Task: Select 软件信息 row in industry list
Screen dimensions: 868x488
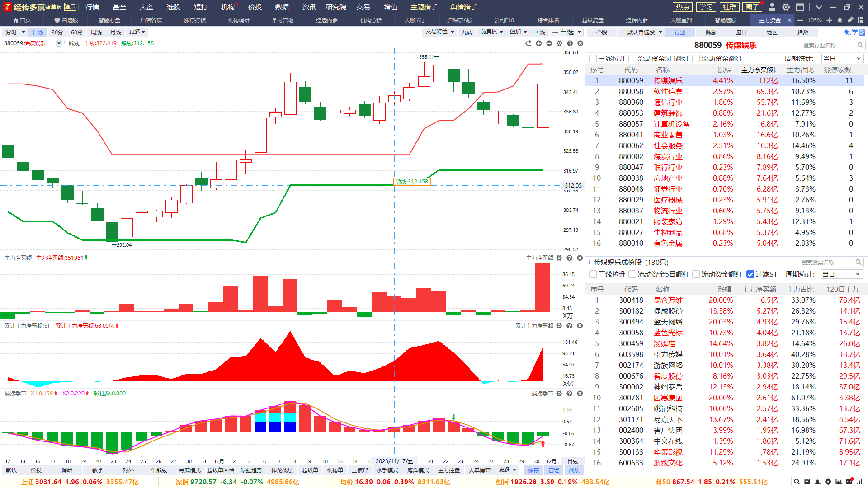Action: click(725, 92)
